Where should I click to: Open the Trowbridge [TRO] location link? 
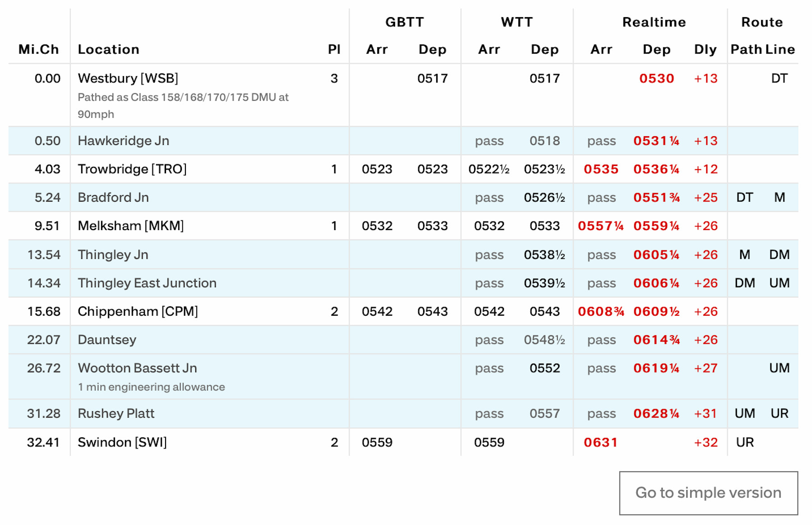click(x=132, y=169)
